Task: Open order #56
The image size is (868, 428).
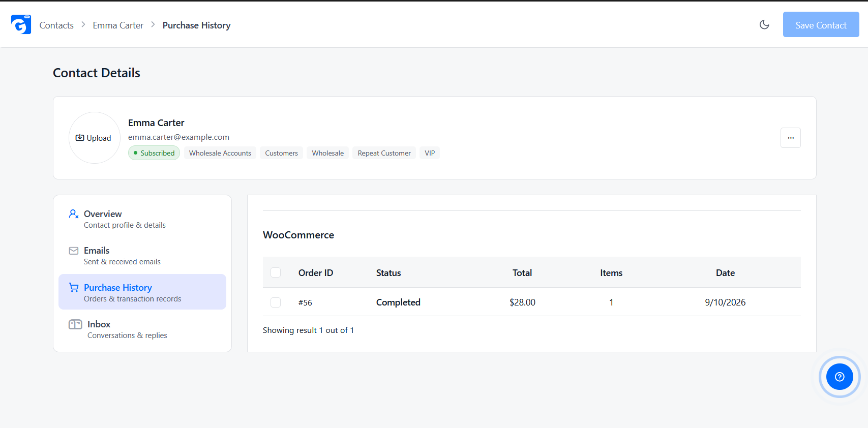Action: pos(305,302)
